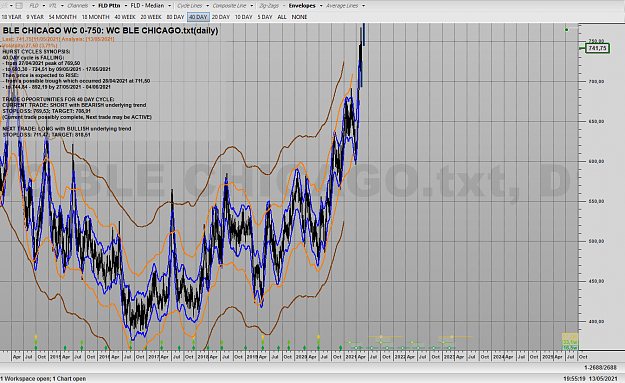The width and height of the screenshot is (625, 383).
Task: Choose NONE to hide all cycles
Action: (299, 17)
